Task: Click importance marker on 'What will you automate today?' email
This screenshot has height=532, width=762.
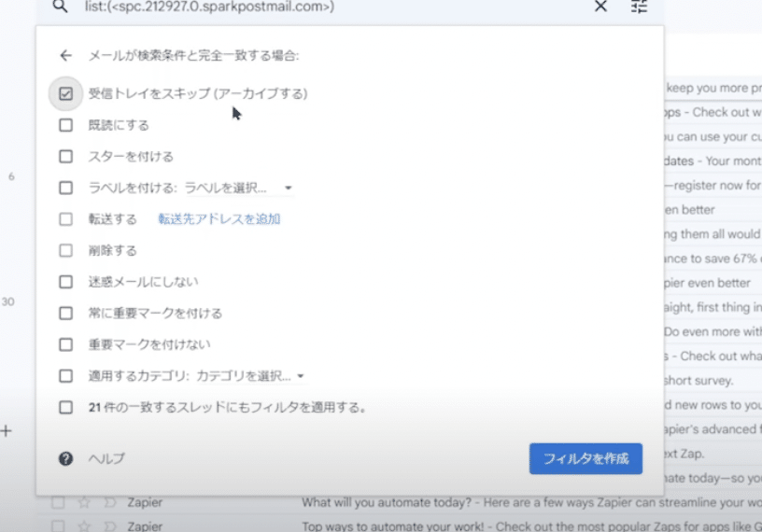Action: point(110,502)
